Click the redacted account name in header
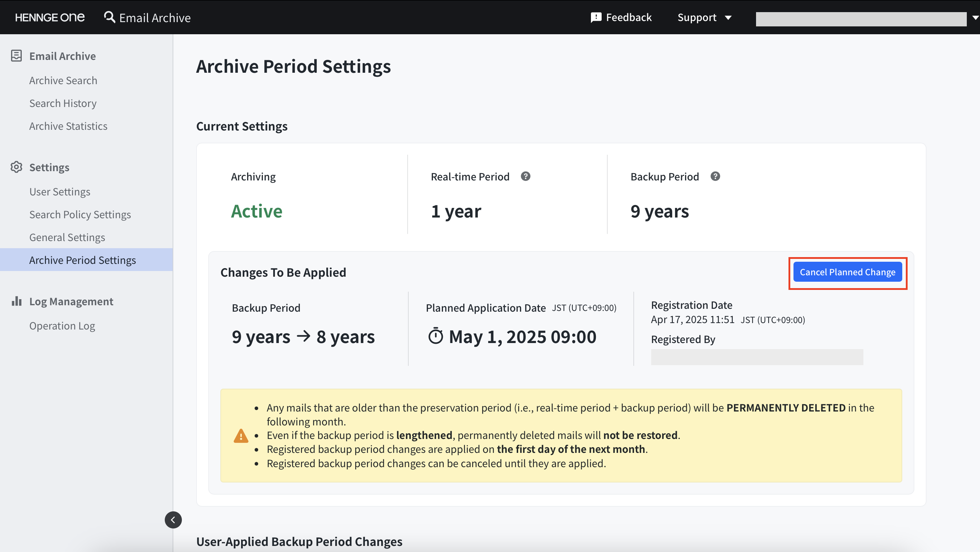The width and height of the screenshot is (980, 552). (x=861, y=19)
